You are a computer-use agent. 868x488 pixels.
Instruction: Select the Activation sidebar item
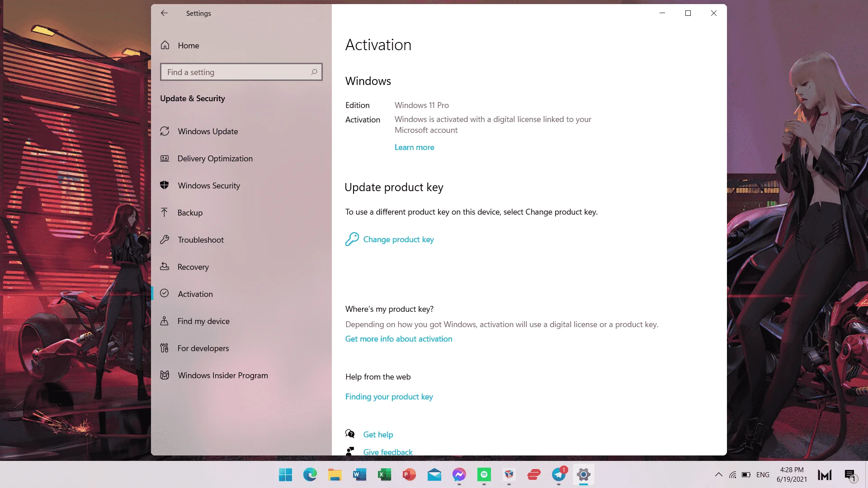click(195, 294)
